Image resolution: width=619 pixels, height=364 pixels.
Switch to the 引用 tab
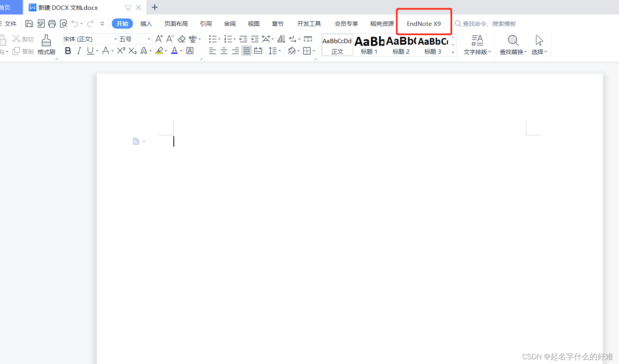tap(206, 24)
